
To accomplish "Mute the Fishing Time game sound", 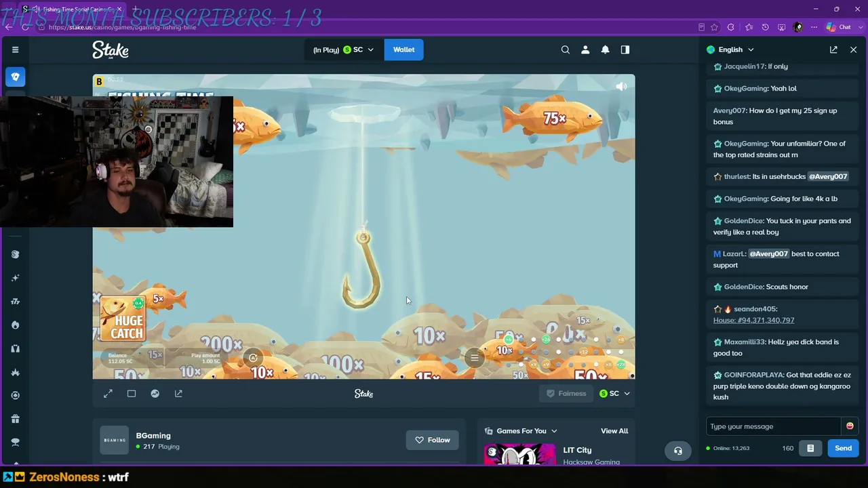I will (x=620, y=86).
